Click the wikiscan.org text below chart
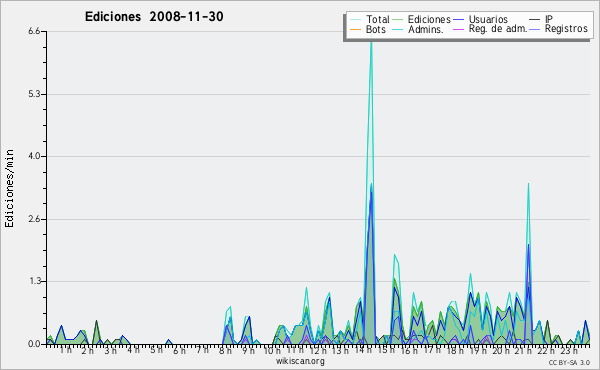This screenshot has height=370, width=600. click(x=300, y=361)
